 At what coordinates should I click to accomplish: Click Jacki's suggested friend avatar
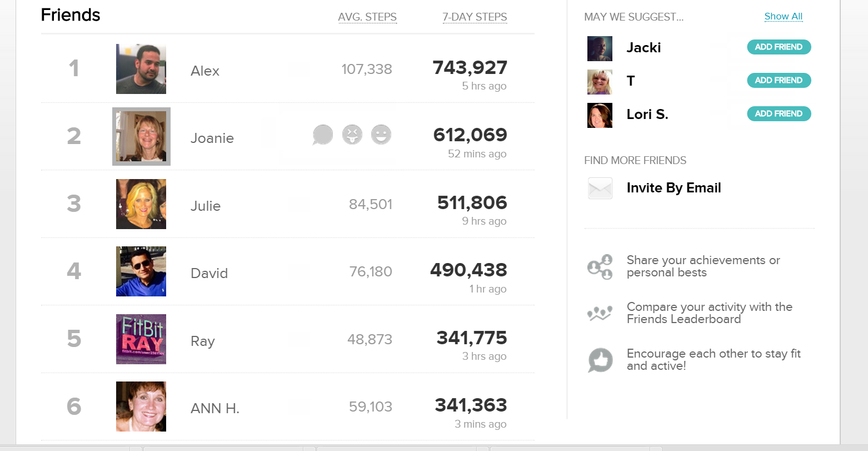pos(600,48)
